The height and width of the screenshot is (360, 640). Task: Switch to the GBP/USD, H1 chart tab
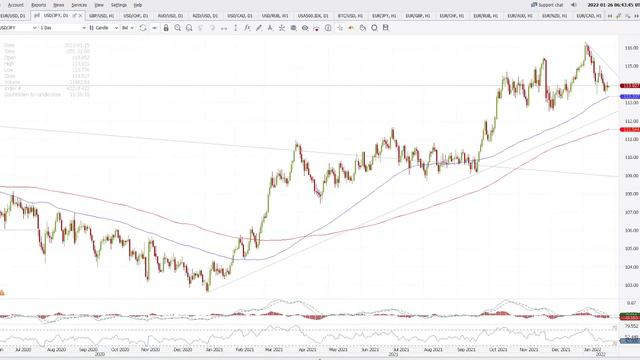102,16
